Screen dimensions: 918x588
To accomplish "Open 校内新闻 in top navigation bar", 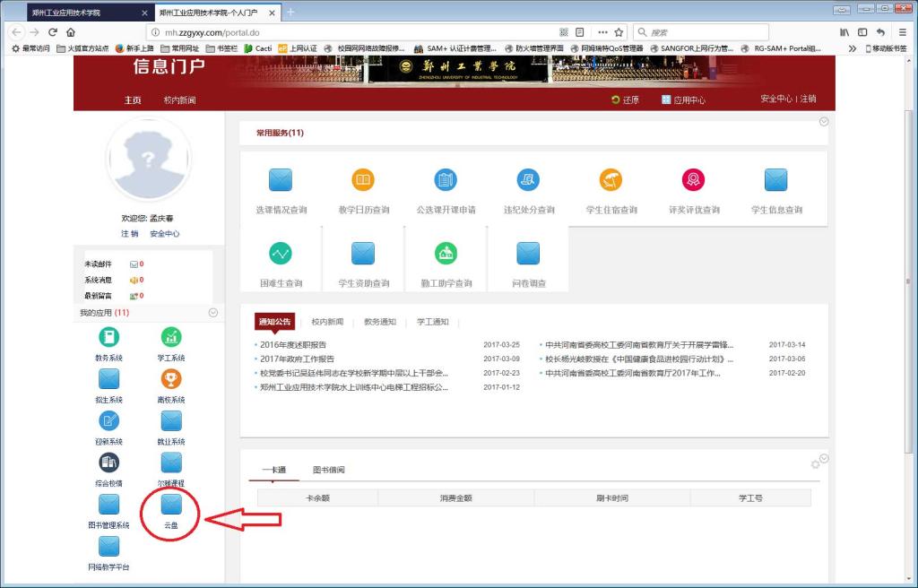I will pos(179,100).
